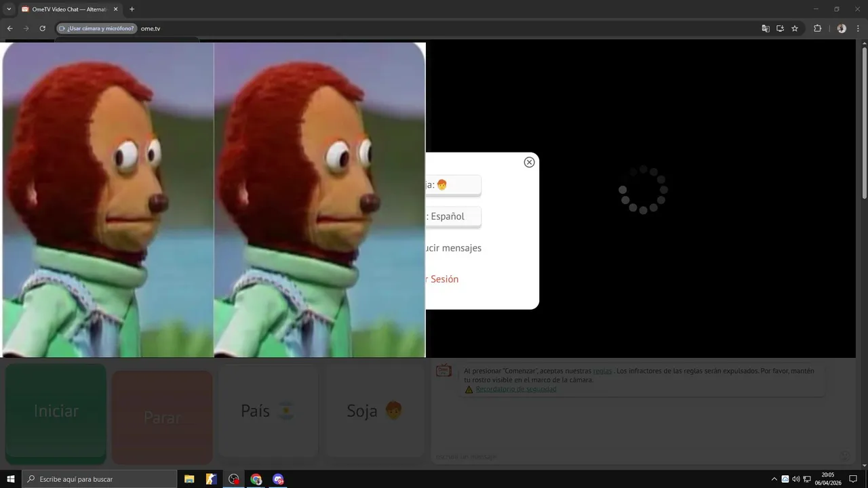Bookmark this page with star icon

tap(795, 28)
